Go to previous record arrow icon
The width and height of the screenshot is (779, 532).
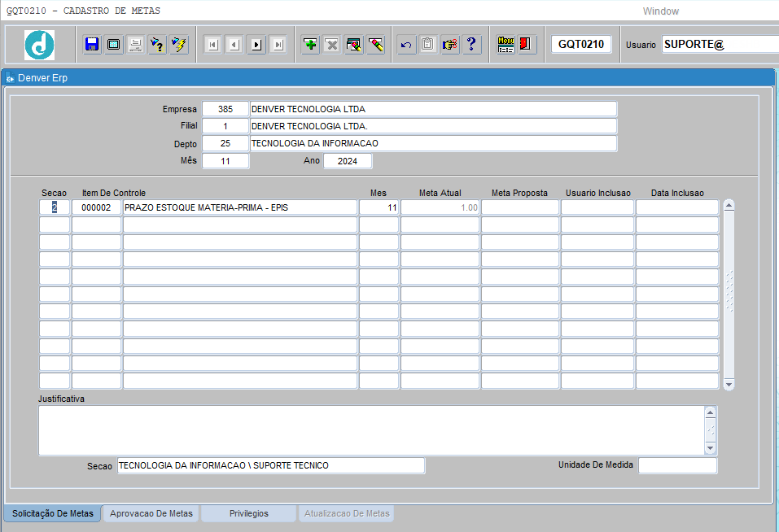click(x=234, y=45)
